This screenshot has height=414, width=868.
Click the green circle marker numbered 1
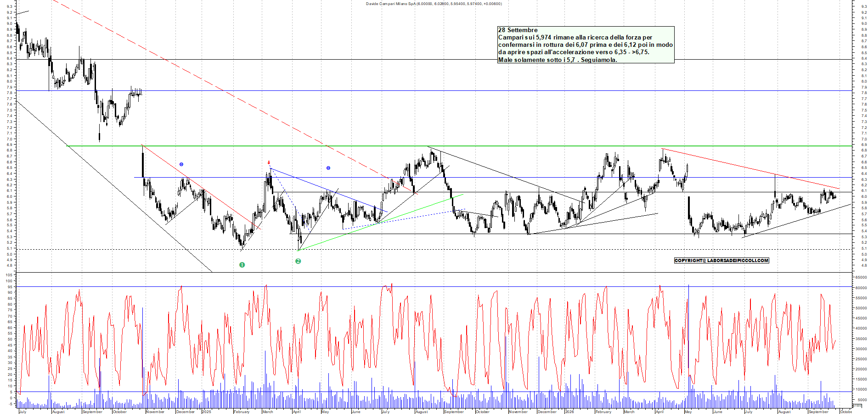[242, 265]
